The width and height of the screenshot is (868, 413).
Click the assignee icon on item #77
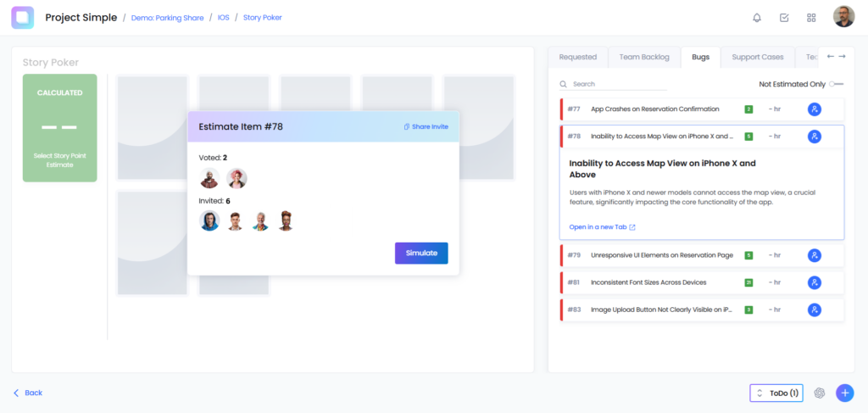coord(814,109)
